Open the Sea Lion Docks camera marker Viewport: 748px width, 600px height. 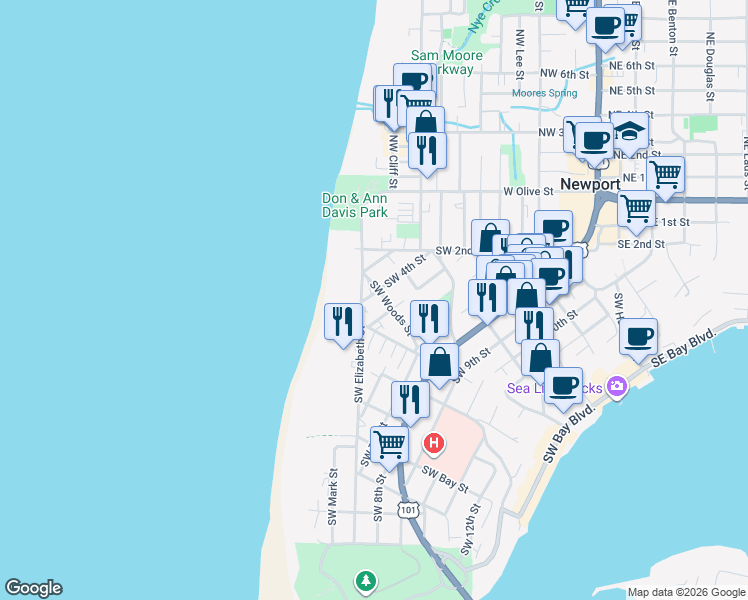(x=617, y=387)
